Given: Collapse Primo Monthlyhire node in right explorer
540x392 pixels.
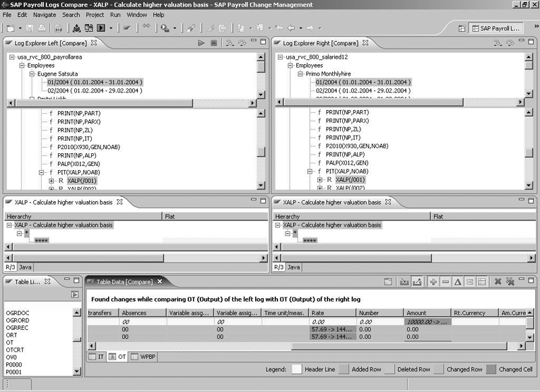Looking at the screenshot, I should (x=300, y=74).
